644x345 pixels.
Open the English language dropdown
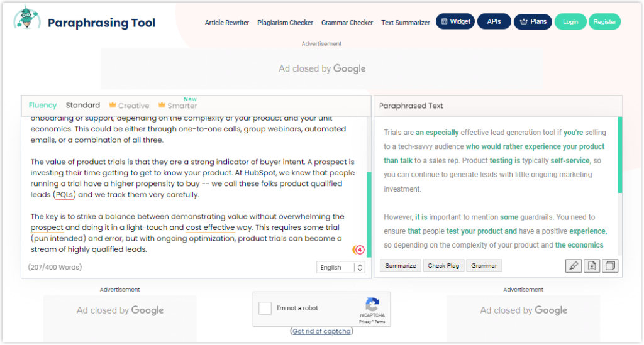340,268
